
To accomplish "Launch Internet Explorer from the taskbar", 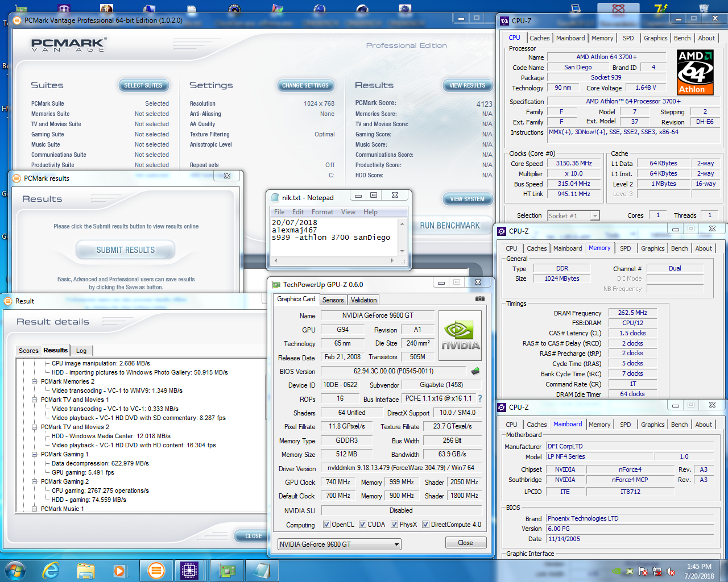I will pos(51,570).
